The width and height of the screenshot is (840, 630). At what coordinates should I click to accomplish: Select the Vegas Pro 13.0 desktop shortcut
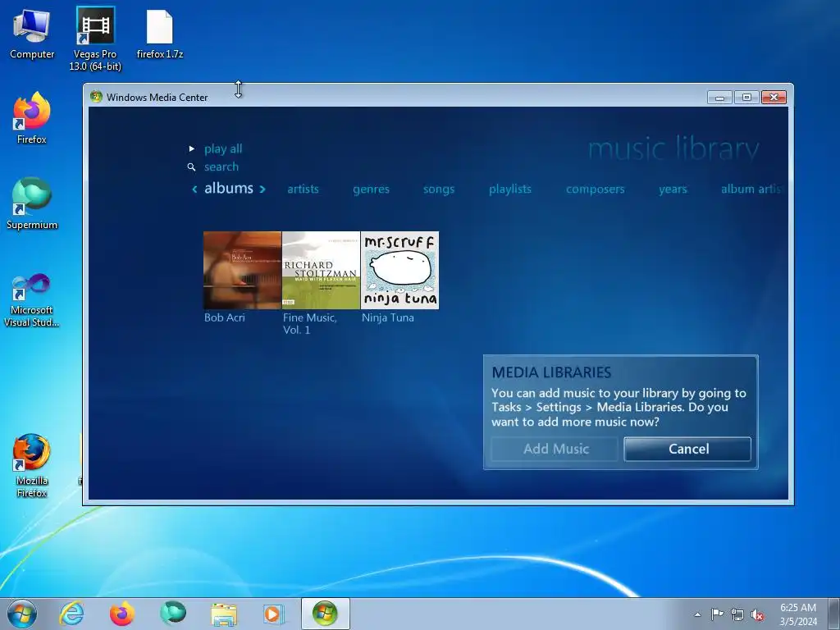pyautogui.click(x=95, y=39)
